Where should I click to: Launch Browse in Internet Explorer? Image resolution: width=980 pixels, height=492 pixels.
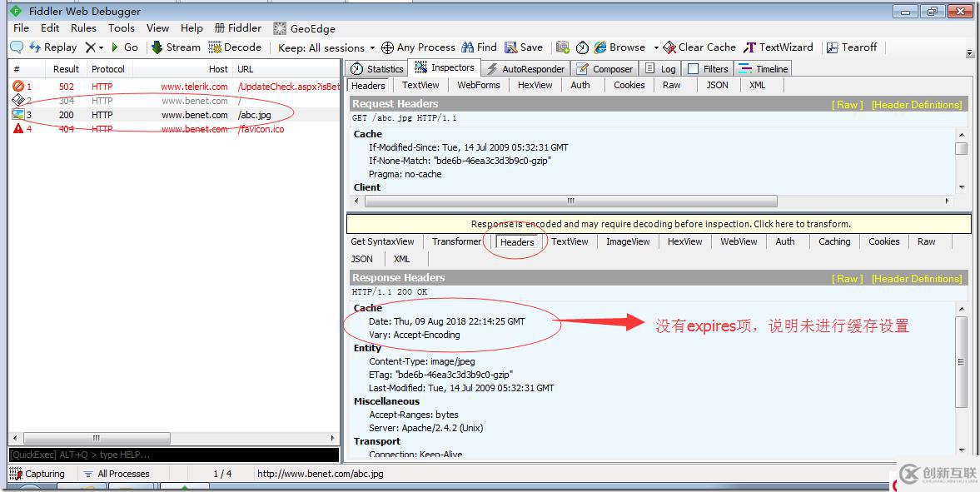[x=620, y=47]
